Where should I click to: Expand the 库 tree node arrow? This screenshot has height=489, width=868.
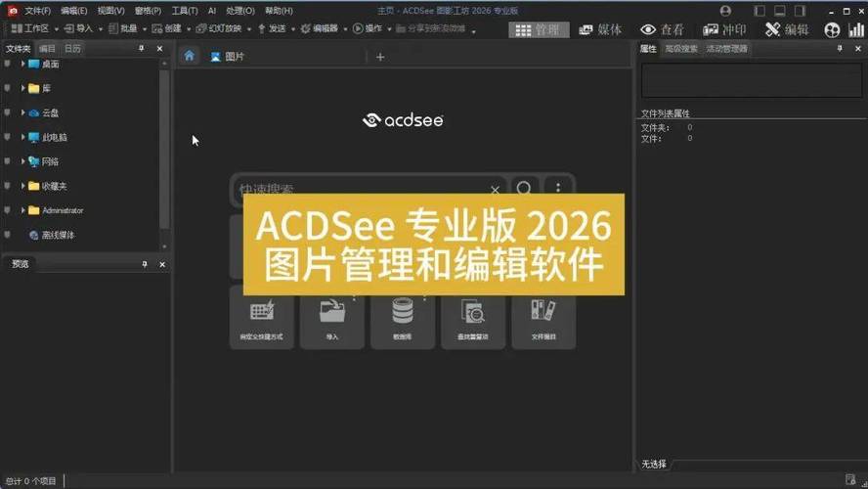(22, 88)
